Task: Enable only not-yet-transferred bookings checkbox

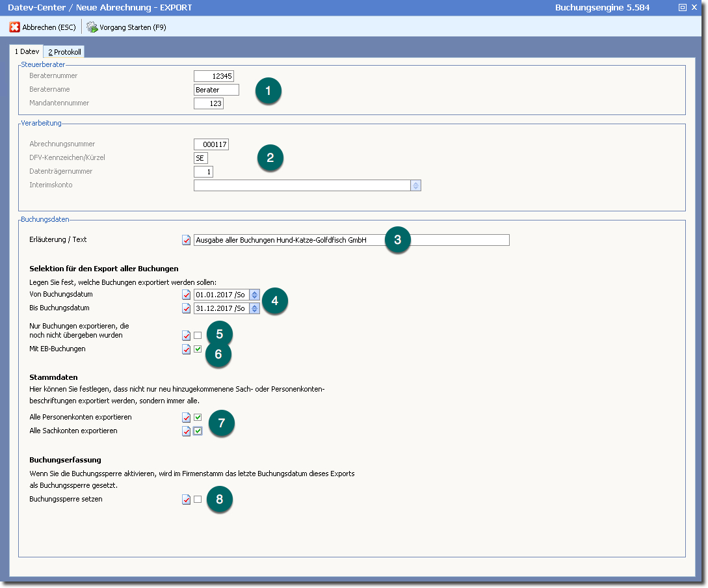Action: coord(198,336)
